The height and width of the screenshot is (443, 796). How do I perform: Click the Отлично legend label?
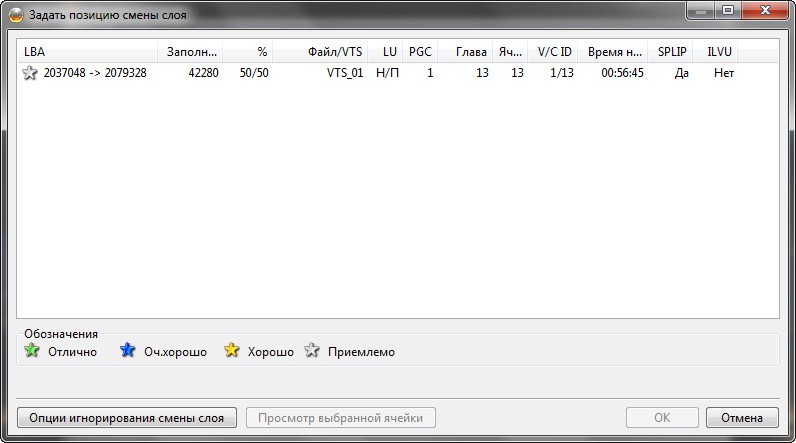[x=72, y=352]
